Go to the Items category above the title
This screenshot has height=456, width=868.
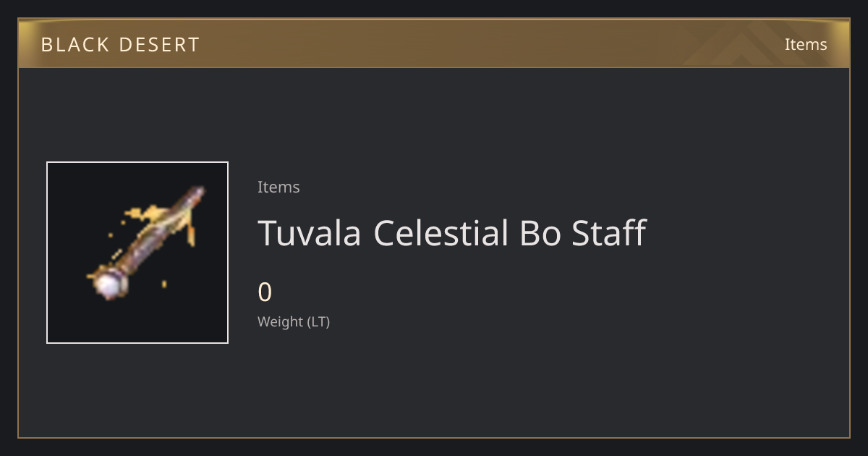pos(278,187)
